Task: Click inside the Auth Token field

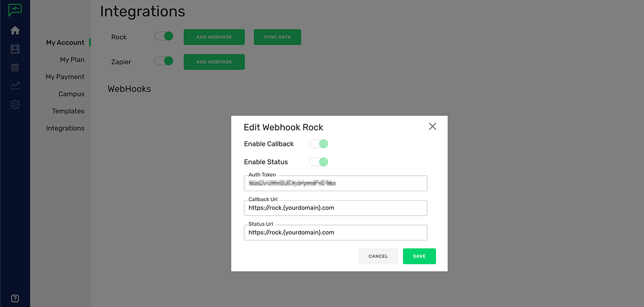Action: 335,183
